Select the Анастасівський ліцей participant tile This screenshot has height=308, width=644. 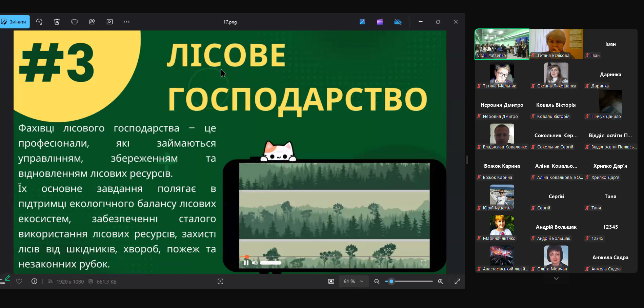point(502,258)
